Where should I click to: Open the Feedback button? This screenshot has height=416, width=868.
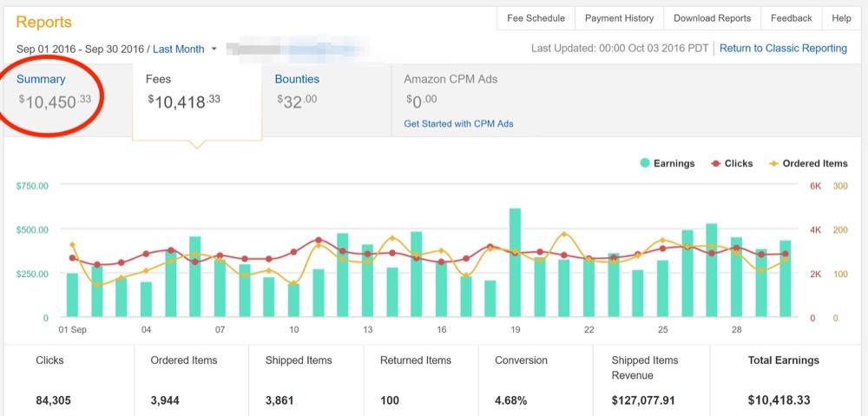791,18
